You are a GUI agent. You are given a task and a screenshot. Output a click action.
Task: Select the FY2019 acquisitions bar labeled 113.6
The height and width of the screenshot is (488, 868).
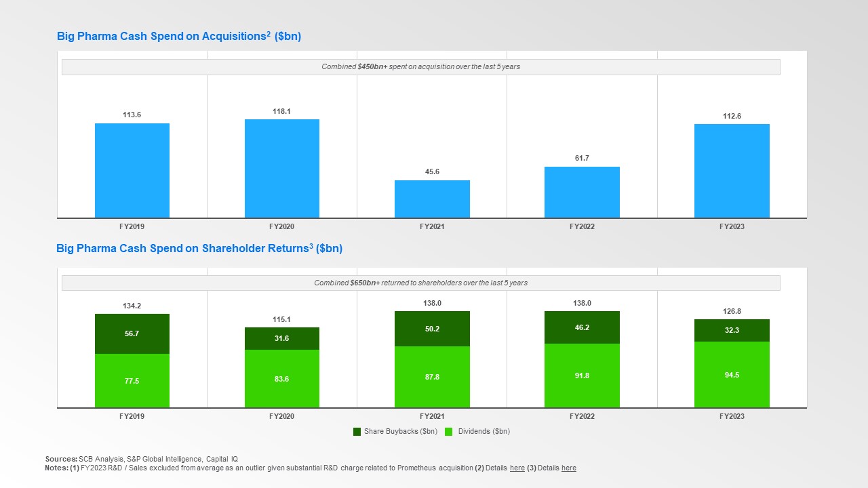132,171
